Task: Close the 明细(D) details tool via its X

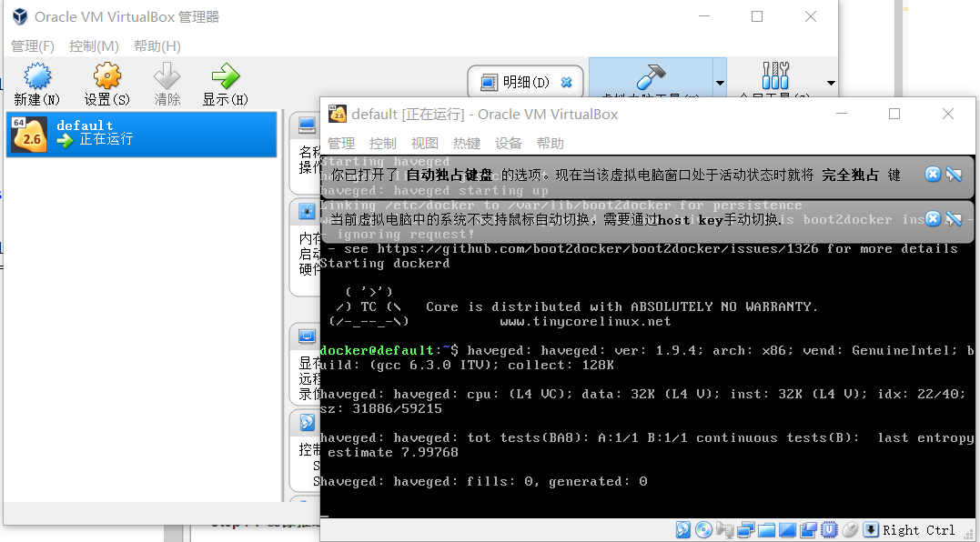Action: click(566, 83)
